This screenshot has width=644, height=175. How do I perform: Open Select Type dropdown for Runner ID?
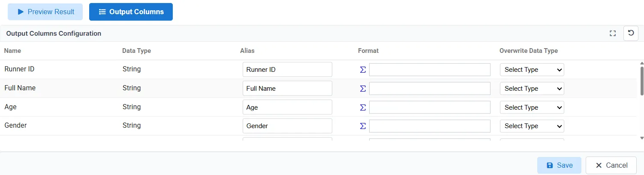(532, 70)
